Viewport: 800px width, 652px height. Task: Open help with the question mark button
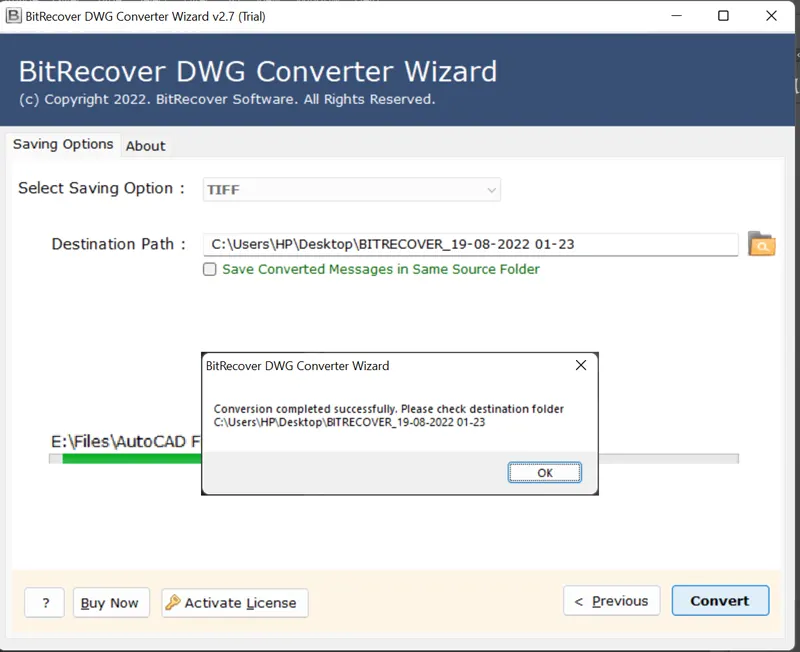click(45, 602)
